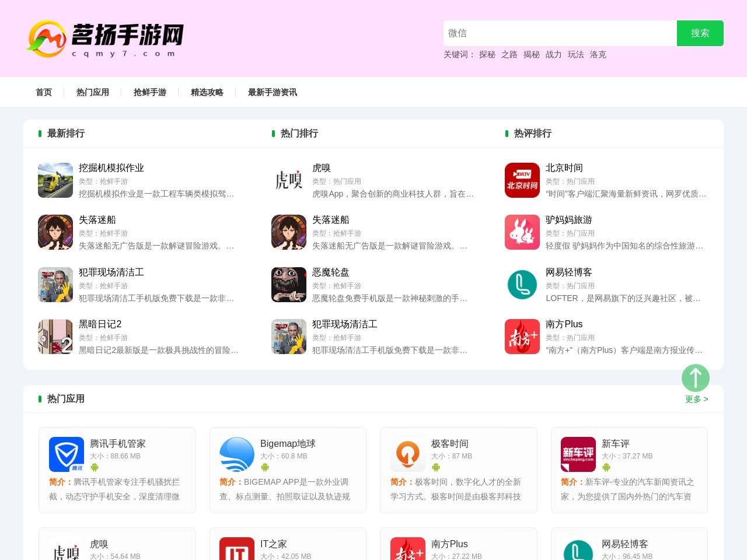Click the 新车评 red app icon
Viewport: 747px width, 560px height.
point(578,454)
